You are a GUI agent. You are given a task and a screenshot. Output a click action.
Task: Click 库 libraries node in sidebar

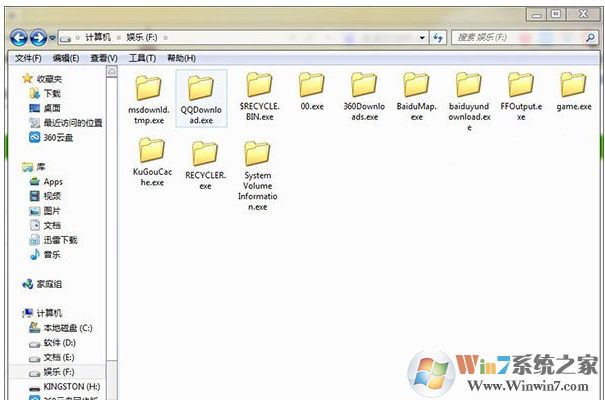tap(34, 167)
